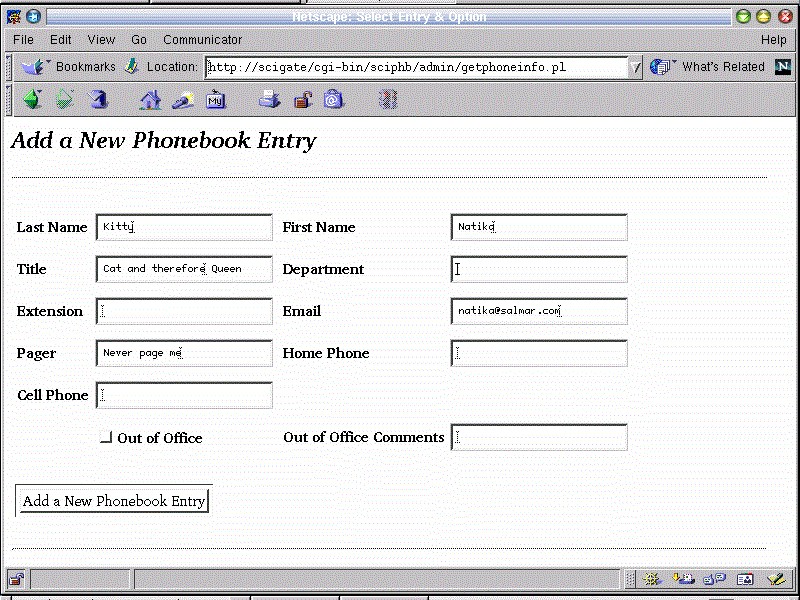Reload the page using the toolbar icon
This screenshot has width=800, height=600.
(97, 99)
